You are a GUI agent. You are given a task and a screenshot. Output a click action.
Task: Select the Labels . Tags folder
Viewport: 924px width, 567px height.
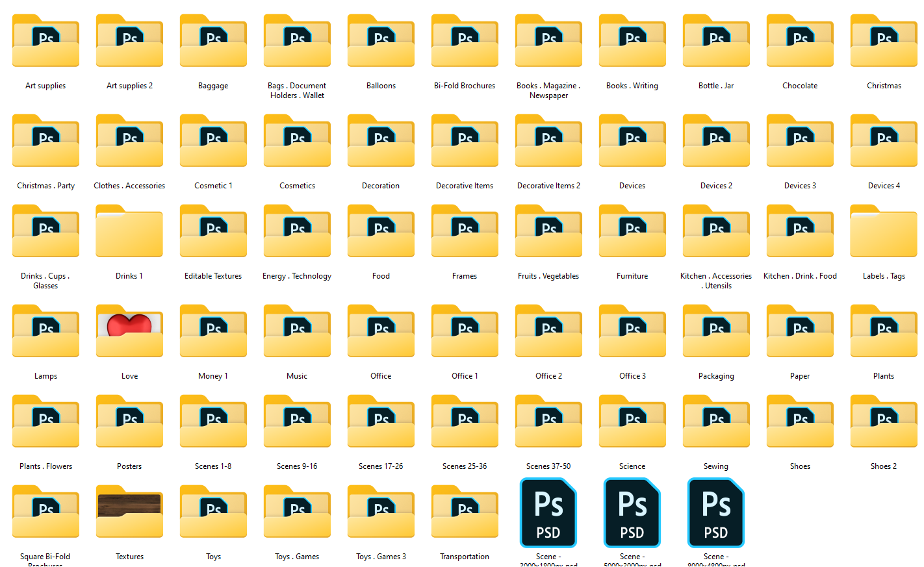(884, 231)
